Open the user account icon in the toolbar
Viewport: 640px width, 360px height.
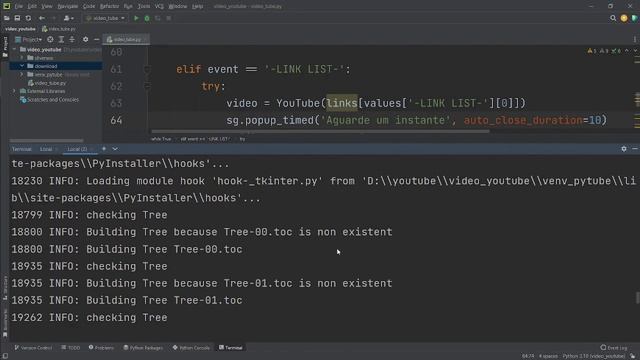(x=68, y=18)
